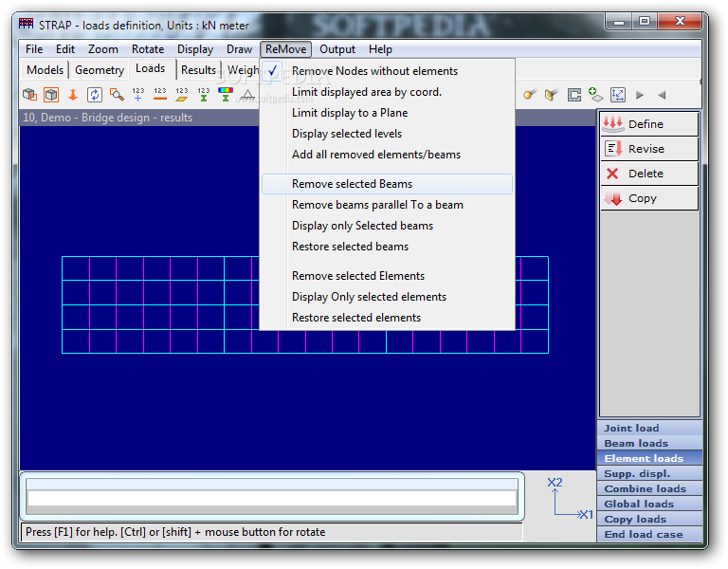Switch to the Models tab
This screenshot has height=569, width=728.
click(x=45, y=70)
